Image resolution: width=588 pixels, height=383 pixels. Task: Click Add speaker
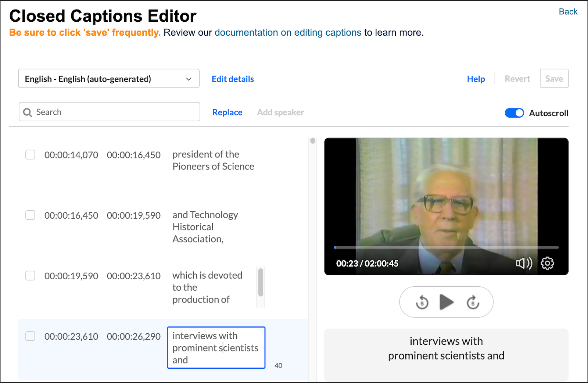pos(280,112)
